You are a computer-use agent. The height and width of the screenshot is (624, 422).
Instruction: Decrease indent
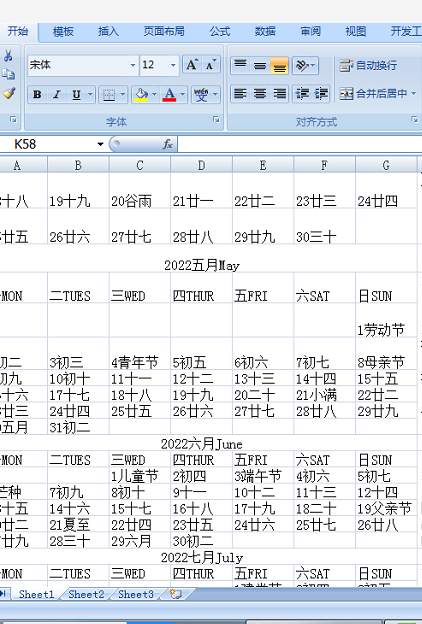302,94
